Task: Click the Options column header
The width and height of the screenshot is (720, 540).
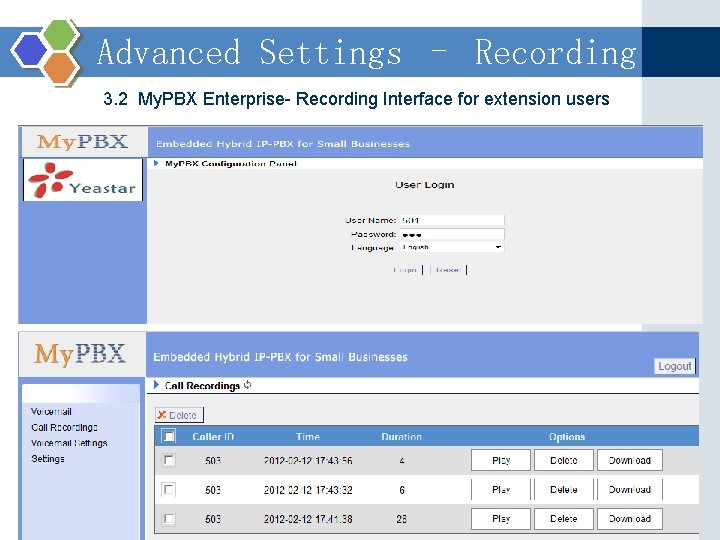Action: (567, 437)
